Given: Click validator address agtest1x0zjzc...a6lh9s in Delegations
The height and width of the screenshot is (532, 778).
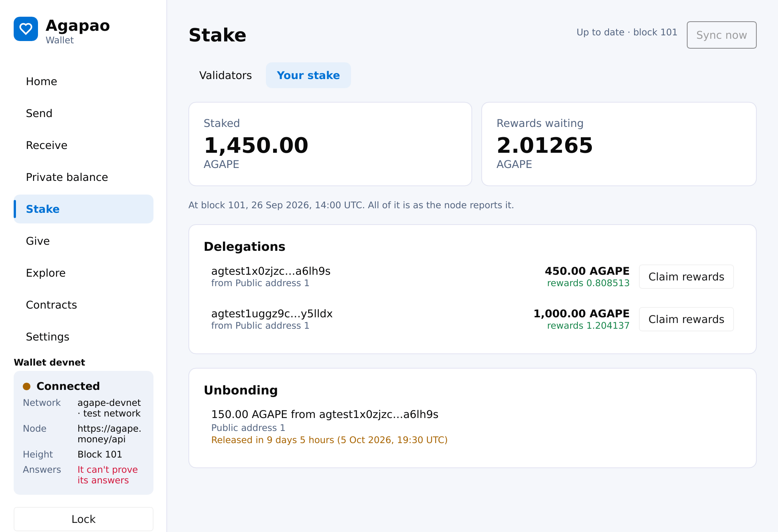Looking at the screenshot, I should [x=271, y=271].
